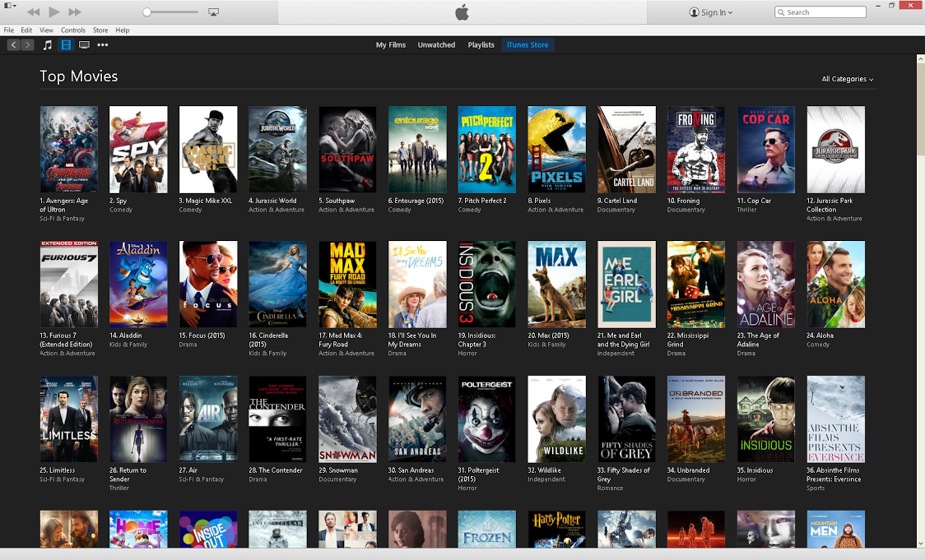Viewport: 925px width, 560px height.
Task: Click the vertical scrollbar down arrow
Action: pyautogui.click(x=920, y=544)
